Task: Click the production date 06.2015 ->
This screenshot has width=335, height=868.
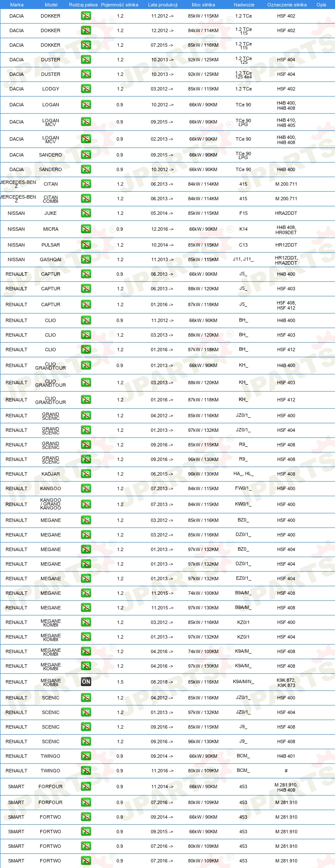Action: tap(162, 474)
